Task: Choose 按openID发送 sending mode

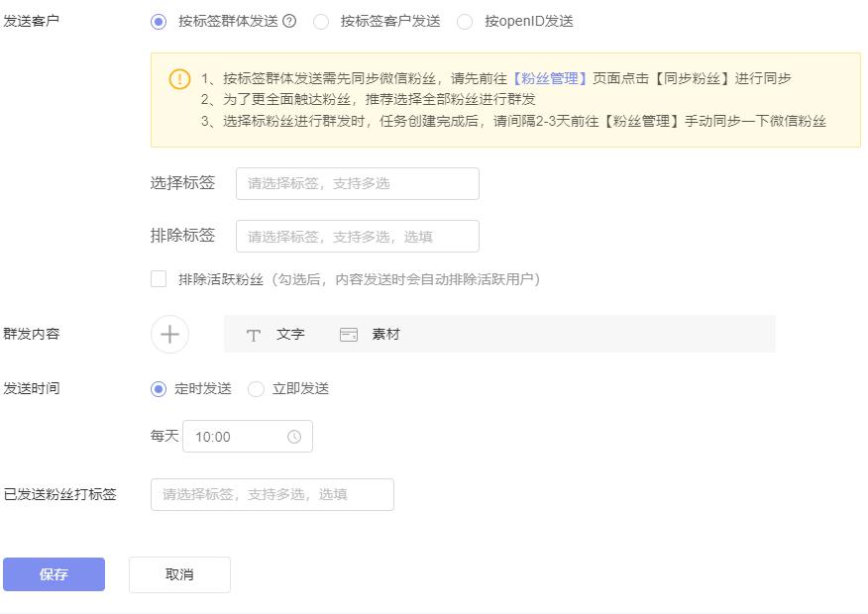Action: [x=465, y=22]
